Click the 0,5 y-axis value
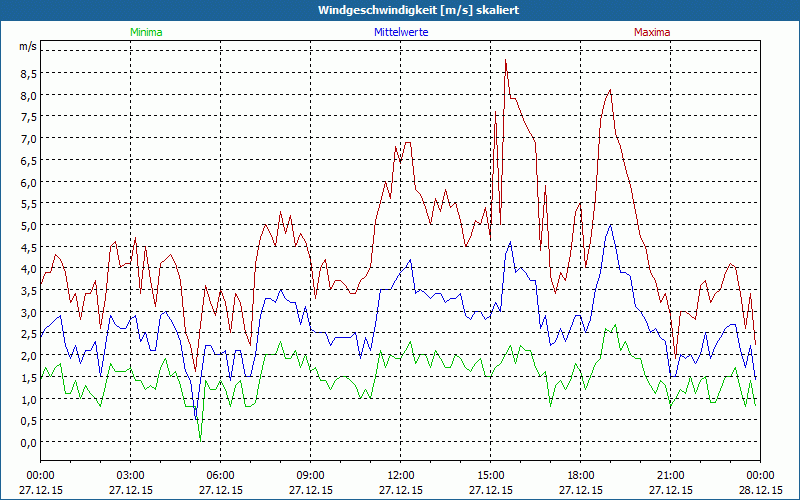The width and height of the screenshot is (800, 500). (29, 421)
